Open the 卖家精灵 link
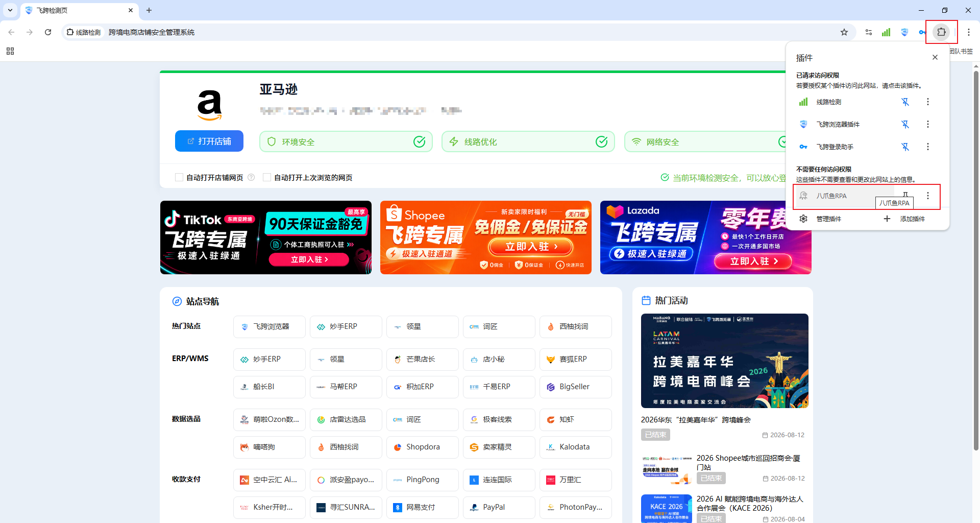This screenshot has width=980, height=523. coord(499,447)
